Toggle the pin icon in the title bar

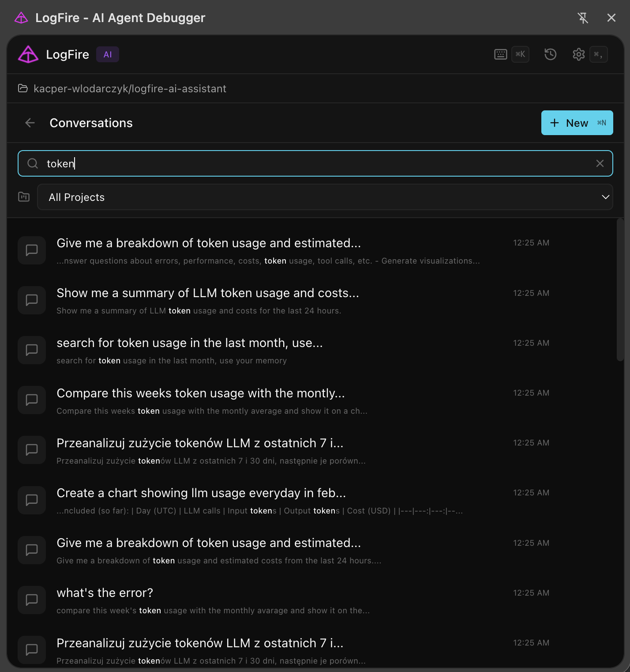coord(583,18)
